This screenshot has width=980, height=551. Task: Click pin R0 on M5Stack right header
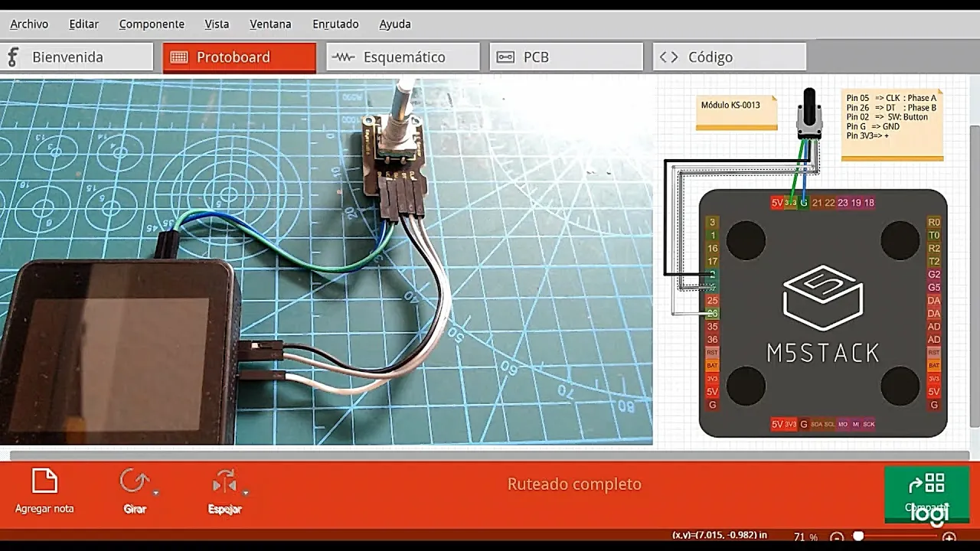(934, 222)
